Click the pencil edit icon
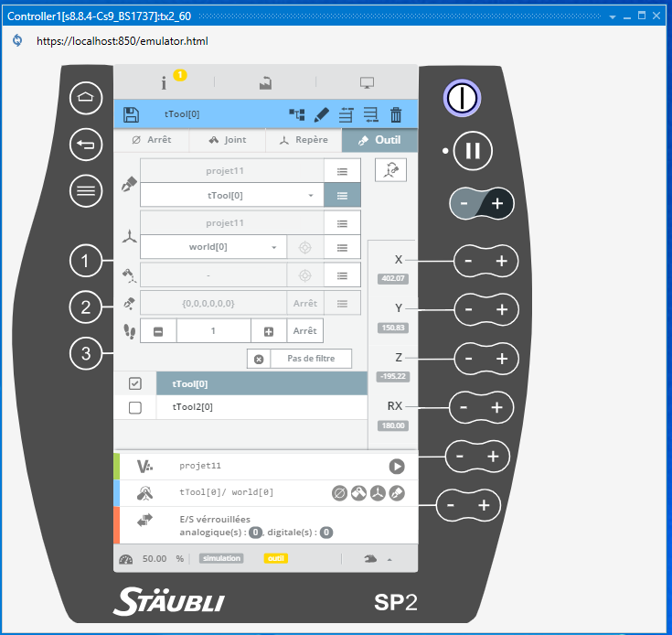 tap(321, 114)
